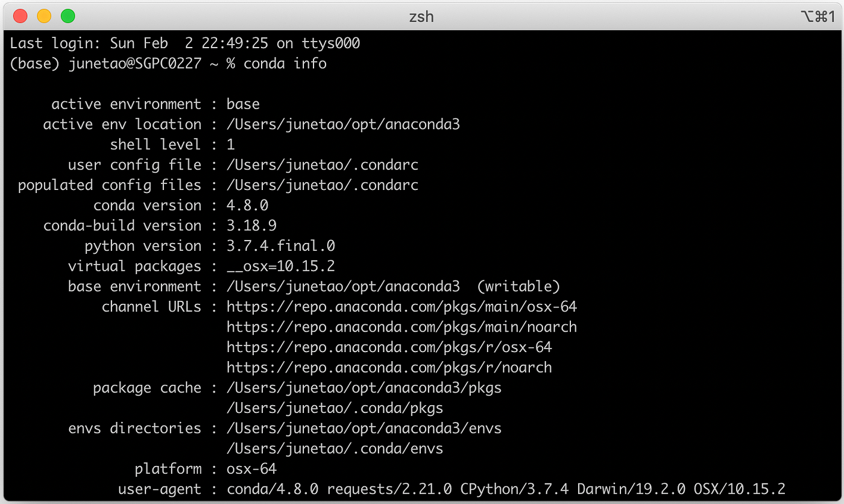The image size is (844, 504).
Task: Click the zsh window title
Action: coord(421,16)
